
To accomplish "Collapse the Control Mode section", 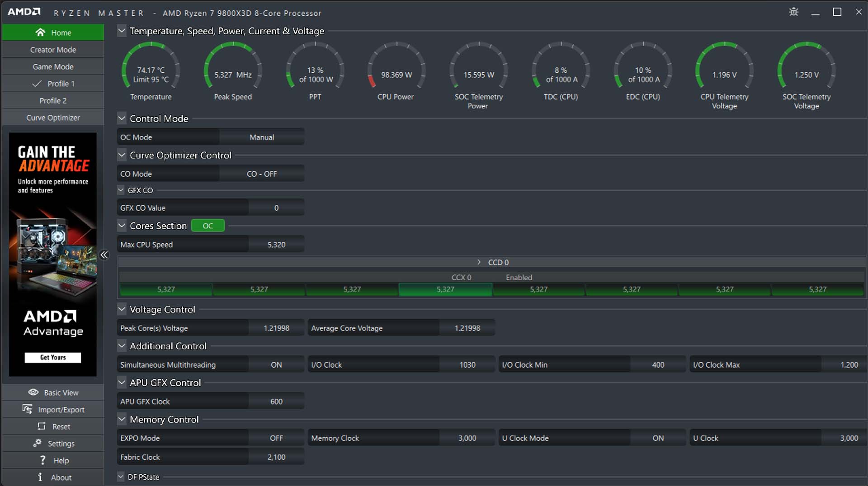I will 122,118.
